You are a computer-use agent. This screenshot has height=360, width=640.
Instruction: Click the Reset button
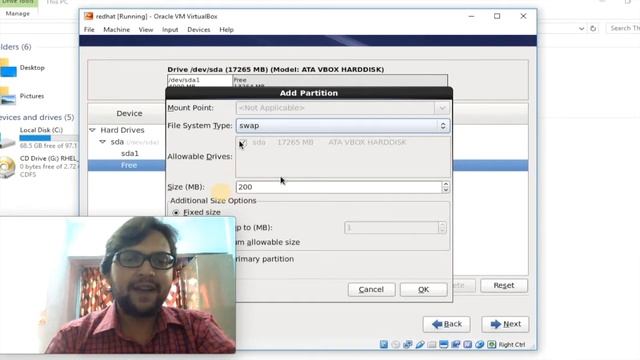click(504, 286)
